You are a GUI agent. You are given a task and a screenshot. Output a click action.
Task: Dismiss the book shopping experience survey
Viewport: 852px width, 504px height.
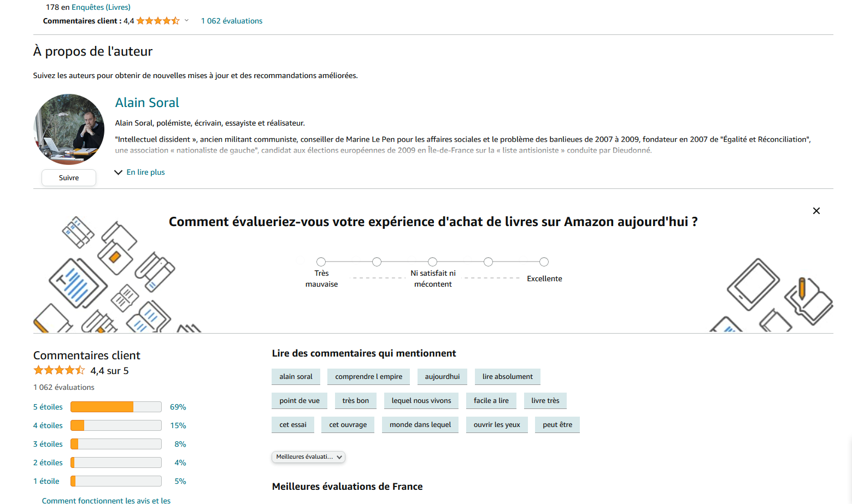coord(816,211)
